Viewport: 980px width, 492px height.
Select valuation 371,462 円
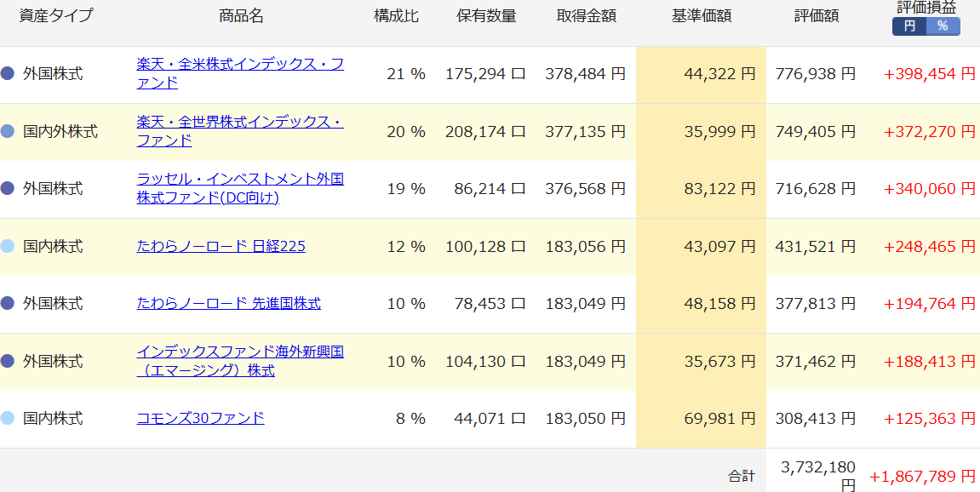point(816,362)
